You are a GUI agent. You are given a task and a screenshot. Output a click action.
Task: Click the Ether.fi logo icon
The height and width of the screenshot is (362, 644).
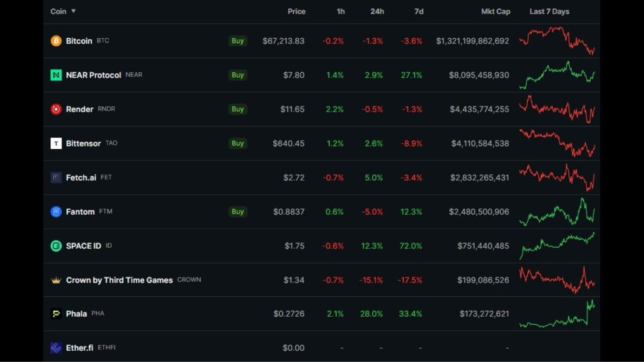click(56, 348)
